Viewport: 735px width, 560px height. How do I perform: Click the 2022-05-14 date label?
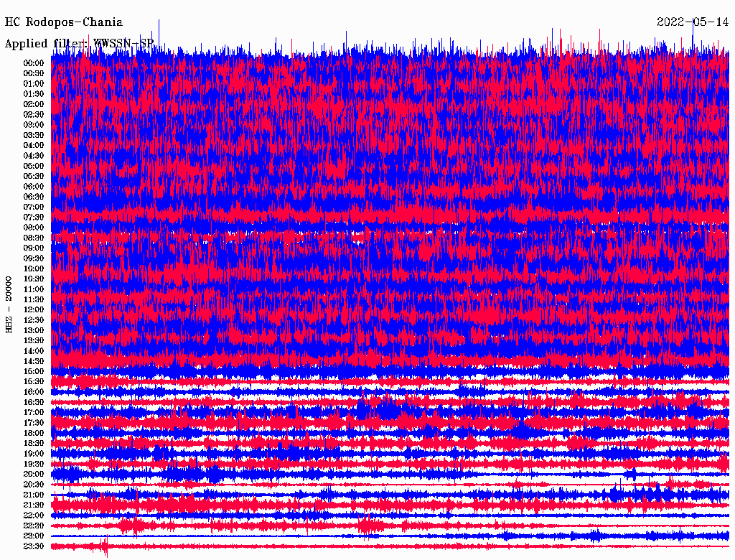pos(693,22)
